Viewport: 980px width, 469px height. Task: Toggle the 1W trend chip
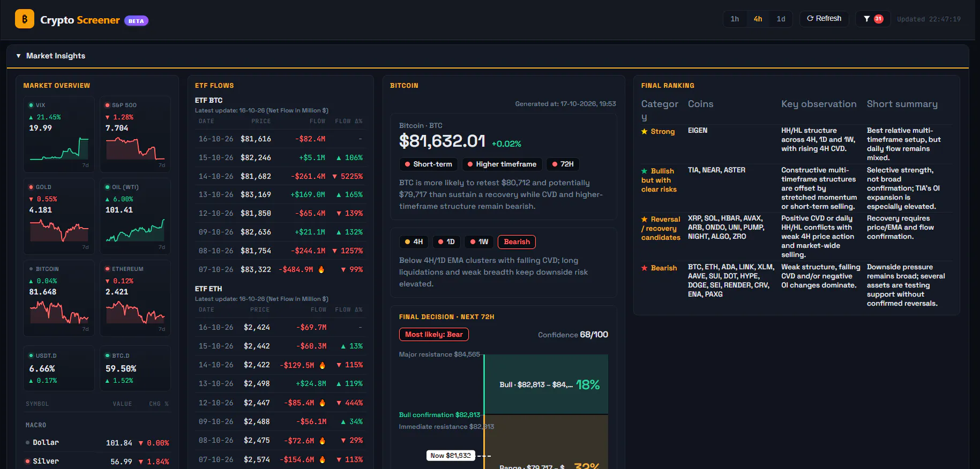point(480,242)
